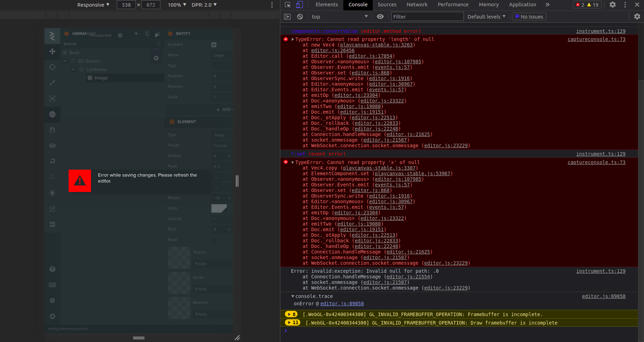The height and width of the screenshot is (342, 644).
Task: Uncheck the Enabled checkbox in Entity panel
Action: tap(214, 44)
